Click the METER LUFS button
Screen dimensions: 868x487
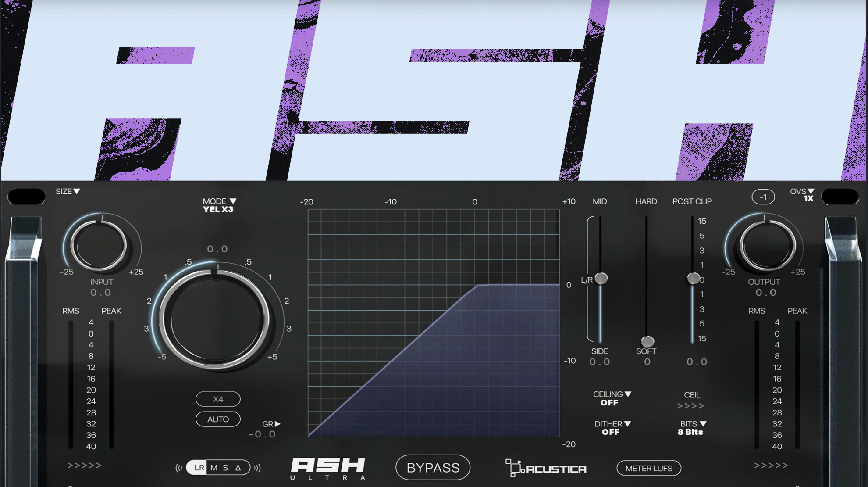tap(649, 468)
